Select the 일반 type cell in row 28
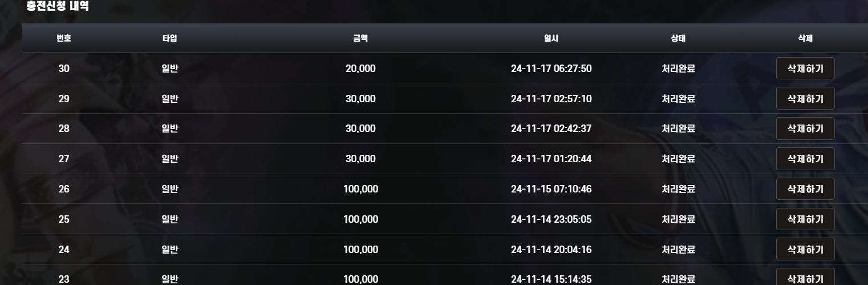This screenshot has width=868, height=285. [x=170, y=129]
